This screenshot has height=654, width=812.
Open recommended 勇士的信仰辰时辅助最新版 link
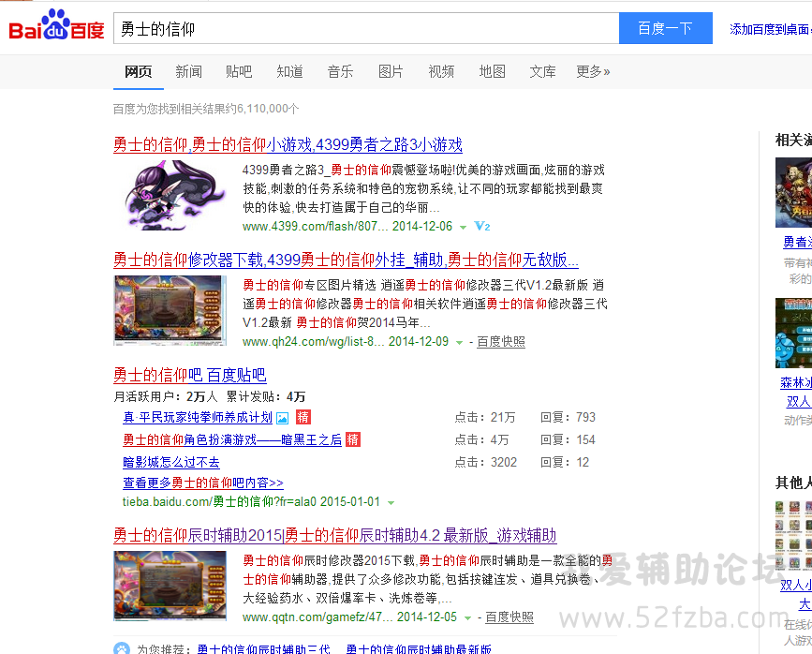419,649
